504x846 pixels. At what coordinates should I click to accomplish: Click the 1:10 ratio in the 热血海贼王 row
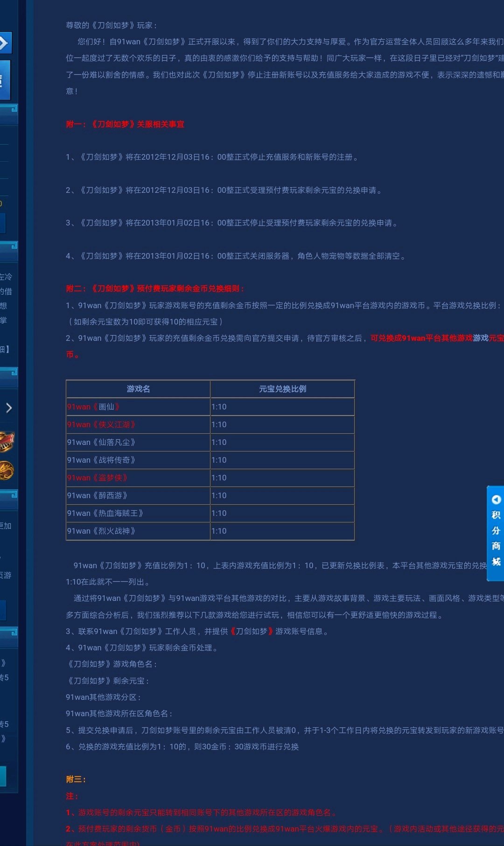pos(219,513)
